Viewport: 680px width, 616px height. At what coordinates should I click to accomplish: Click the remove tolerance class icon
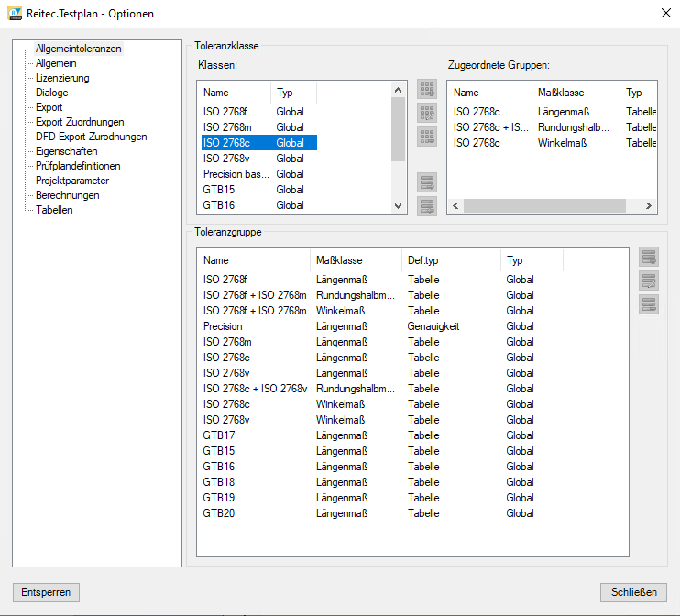coord(427,137)
